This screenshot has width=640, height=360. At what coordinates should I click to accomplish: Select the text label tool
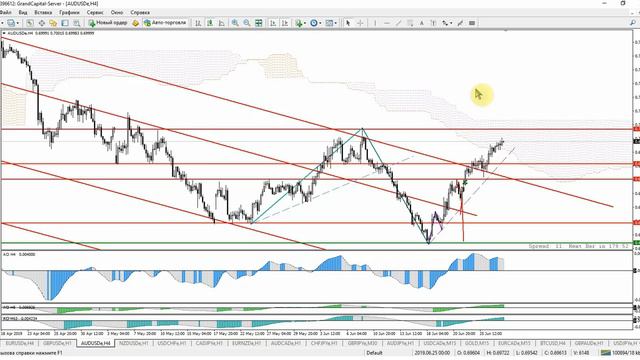click(x=433, y=23)
